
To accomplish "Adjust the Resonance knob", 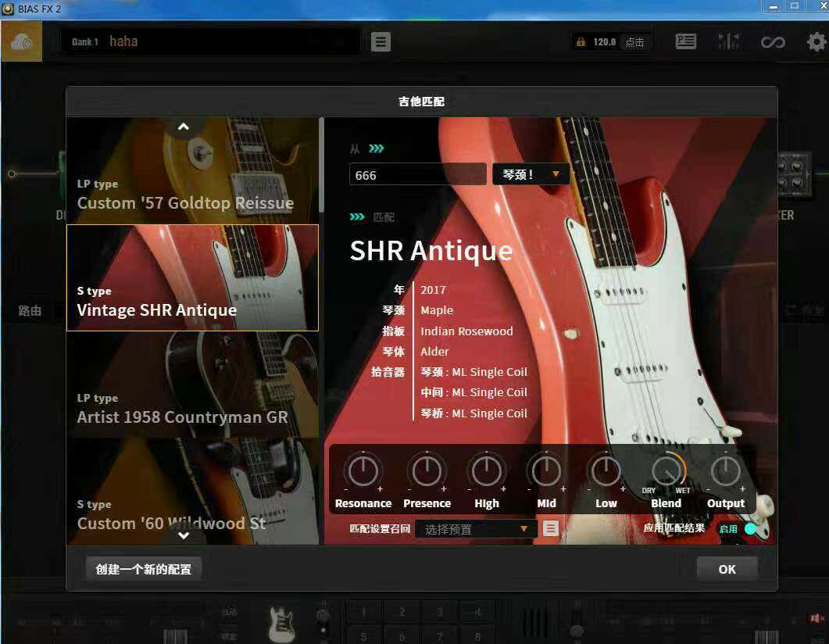I will pos(363,470).
